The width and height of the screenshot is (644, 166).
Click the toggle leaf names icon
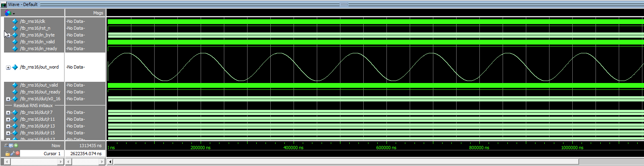click(x=6, y=146)
